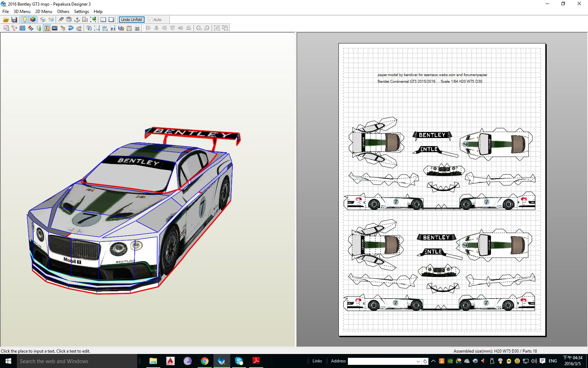Enable the Auto checkbox
Image resolution: width=588 pixels, height=368 pixels.
pos(150,20)
